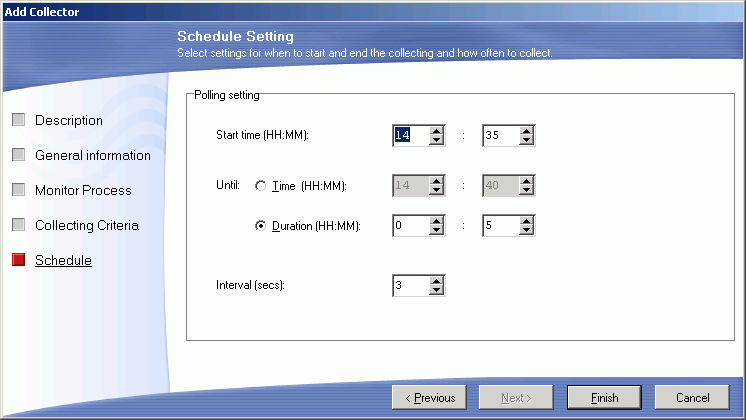Increase the start time hour spinner

pos(437,130)
